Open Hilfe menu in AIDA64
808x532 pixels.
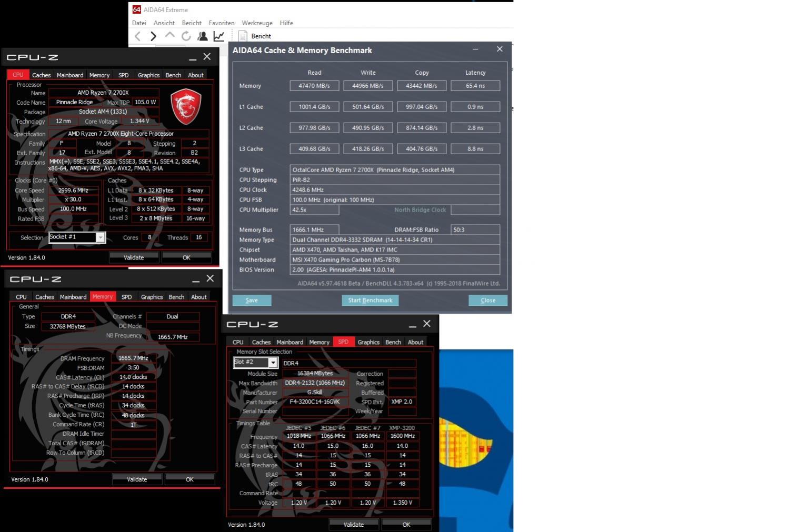pos(286,23)
